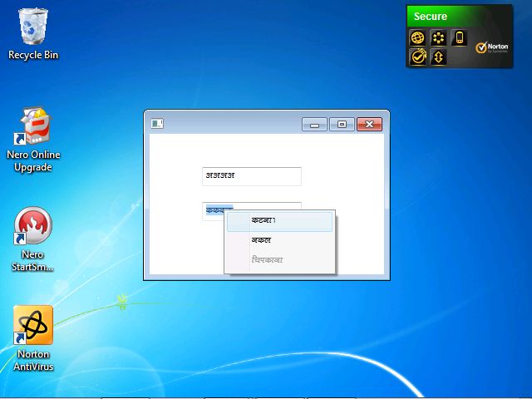Image resolution: width=532 pixels, height=399 pixels.
Task: Click the checkmark circle icon in Norton gadget
Action: coord(417,57)
